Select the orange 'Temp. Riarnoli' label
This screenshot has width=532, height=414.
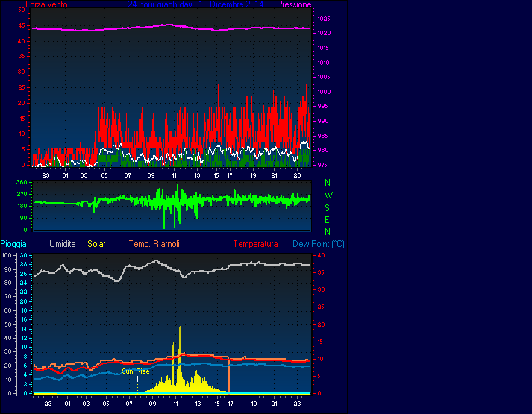154,244
